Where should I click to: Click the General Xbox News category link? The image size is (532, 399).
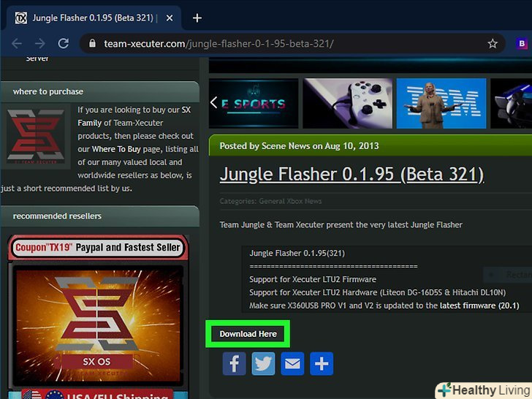[x=290, y=201]
